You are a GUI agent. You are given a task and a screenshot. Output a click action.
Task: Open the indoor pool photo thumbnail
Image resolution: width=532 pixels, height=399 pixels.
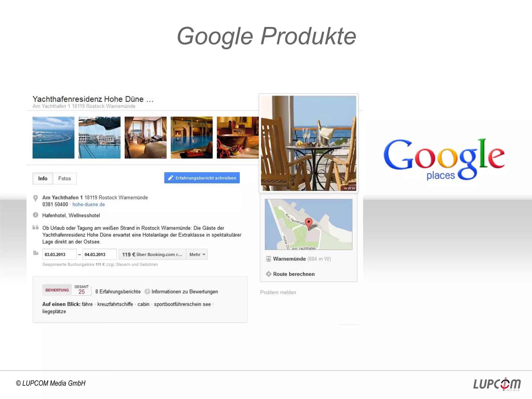coord(192,137)
